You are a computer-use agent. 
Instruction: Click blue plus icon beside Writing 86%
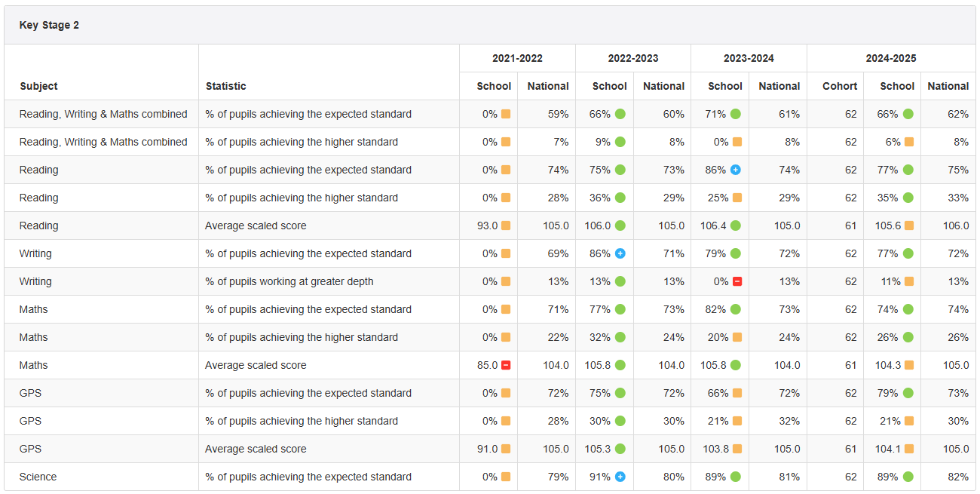coord(620,254)
